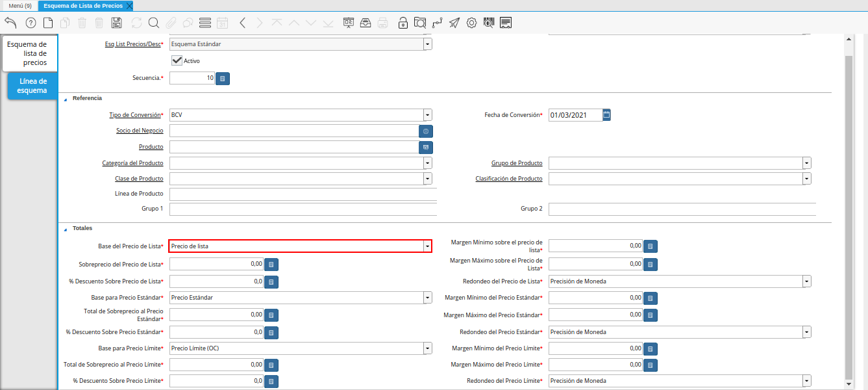Click the Socio del Negocio label link

point(140,131)
